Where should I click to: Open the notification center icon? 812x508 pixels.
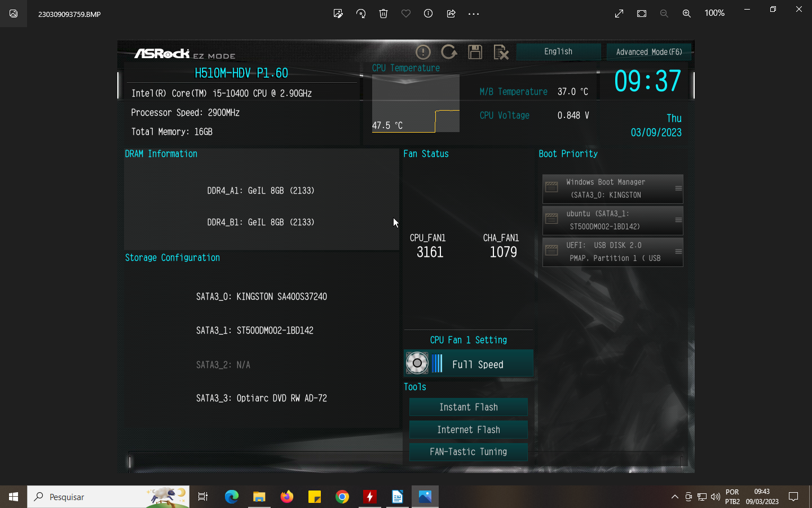pos(793,497)
